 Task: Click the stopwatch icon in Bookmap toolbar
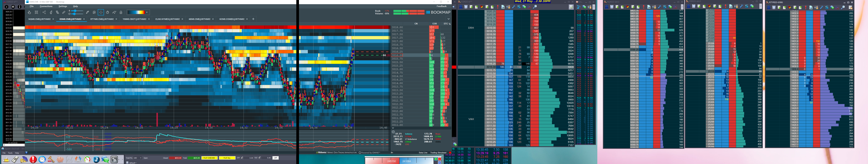(108, 12)
